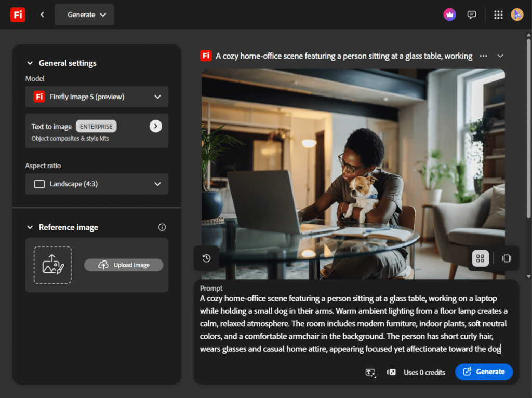Collapse the Reference image section
Viewport: 532px width, 398px height.
pyautogui.click(x=30, y=227)
